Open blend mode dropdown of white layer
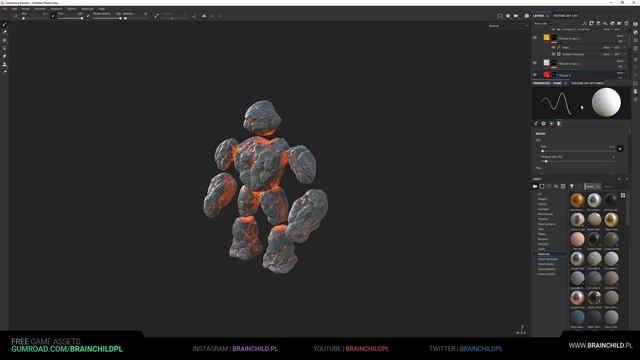The image size is (640, 360). [620, 61]
